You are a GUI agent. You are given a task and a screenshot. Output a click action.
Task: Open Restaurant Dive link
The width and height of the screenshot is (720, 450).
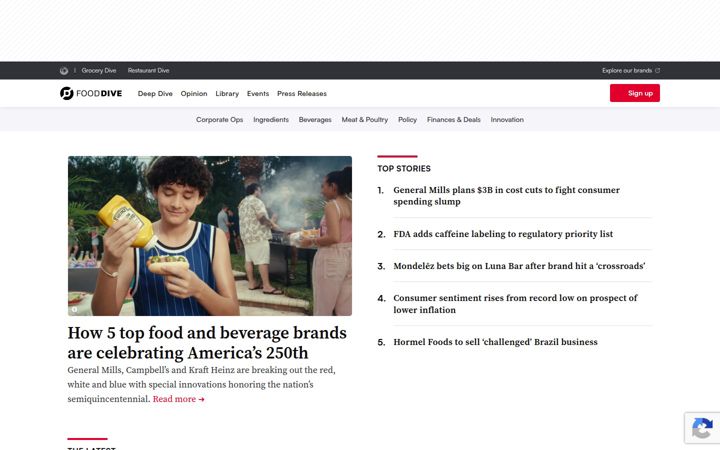pyautogui.click(x=148, y=71)
